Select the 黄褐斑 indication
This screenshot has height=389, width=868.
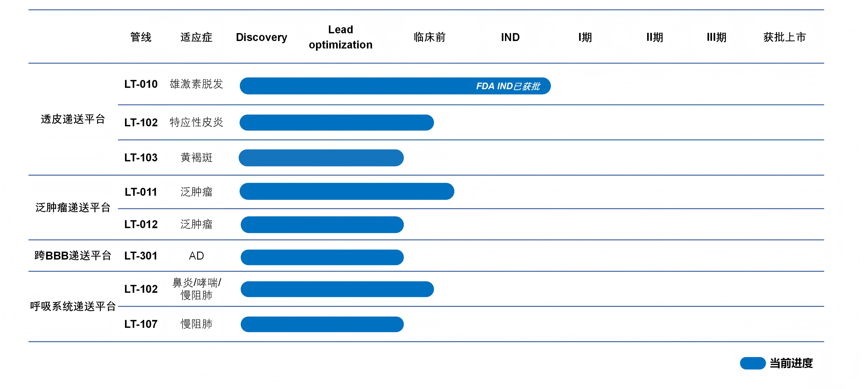[x=196, y=157]
